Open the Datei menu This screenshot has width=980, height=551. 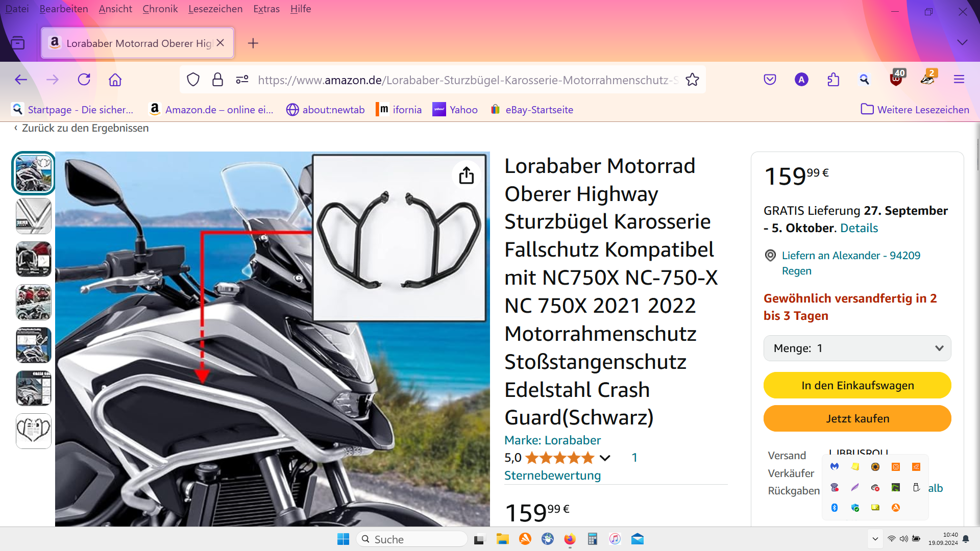click(x=17, y=9)
